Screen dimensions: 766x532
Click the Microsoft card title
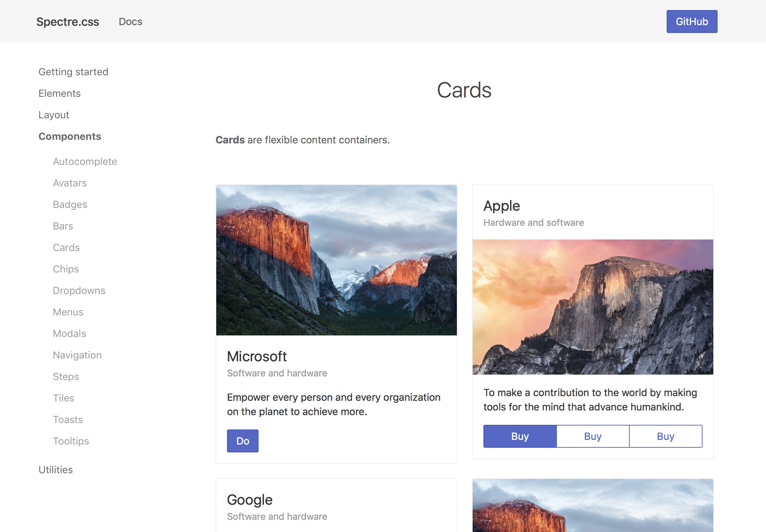click(257, 356)
